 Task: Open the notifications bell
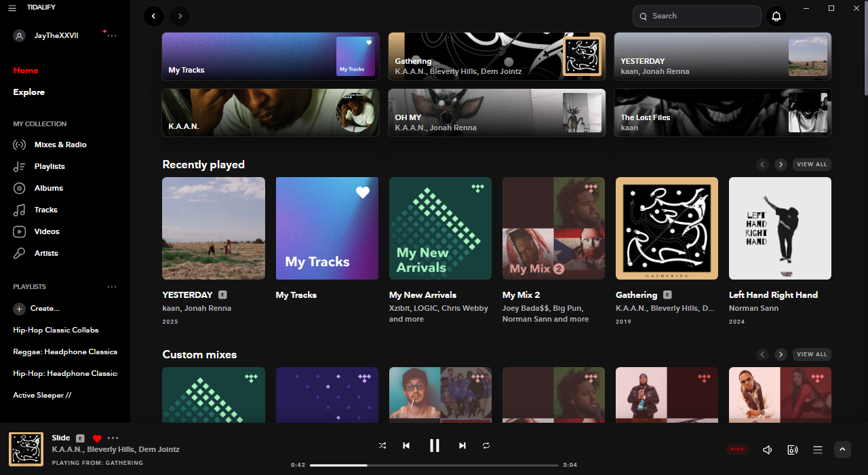(x=776, y=16)
